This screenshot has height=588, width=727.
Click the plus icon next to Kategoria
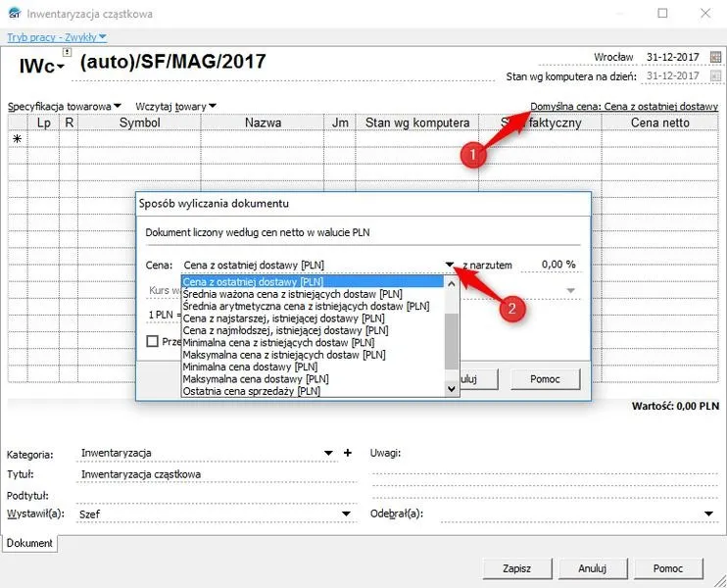pyautogui.click(x=348, y=453)
